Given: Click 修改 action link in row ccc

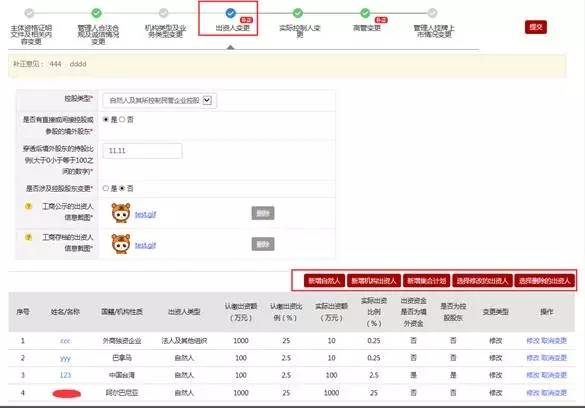Looking at the screenshot, I should pos(533,340).
